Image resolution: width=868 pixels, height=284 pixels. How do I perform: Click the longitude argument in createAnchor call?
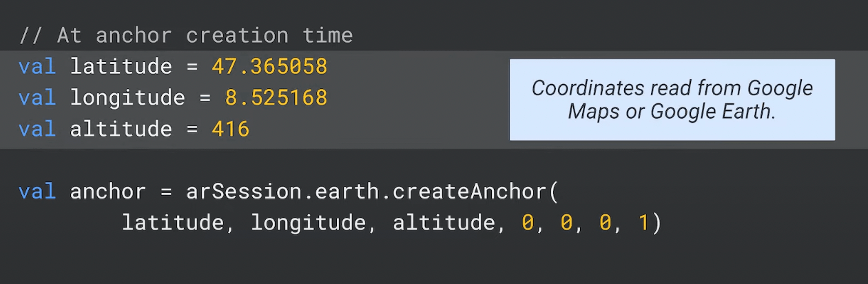coord(308,223)
